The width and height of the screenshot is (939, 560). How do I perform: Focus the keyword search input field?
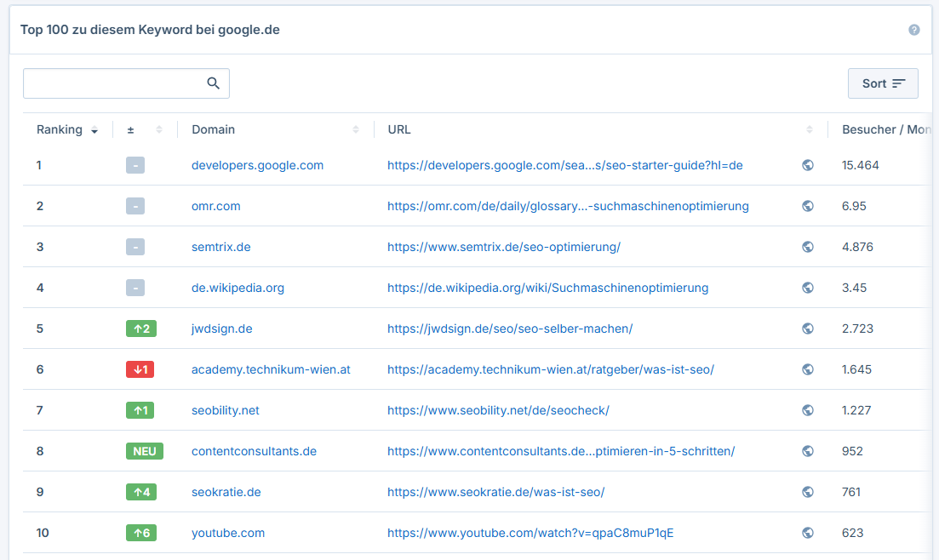(126, 83)
